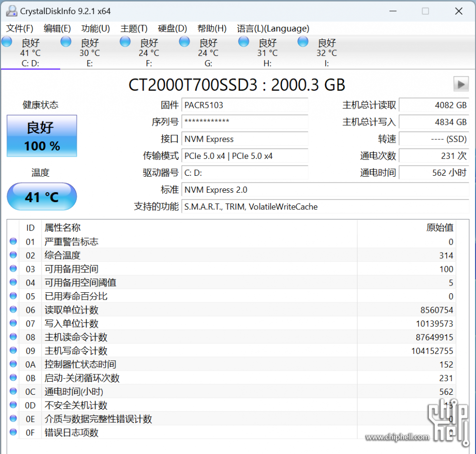Click the firmware field PACR5103
The width and height of the screenshot is (476, 454).
click(x=245, y=105)
